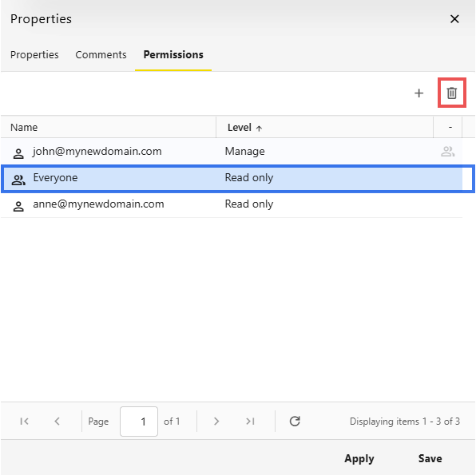
Task: Sort by the Level column header
Action: click(x=324, y=127)
